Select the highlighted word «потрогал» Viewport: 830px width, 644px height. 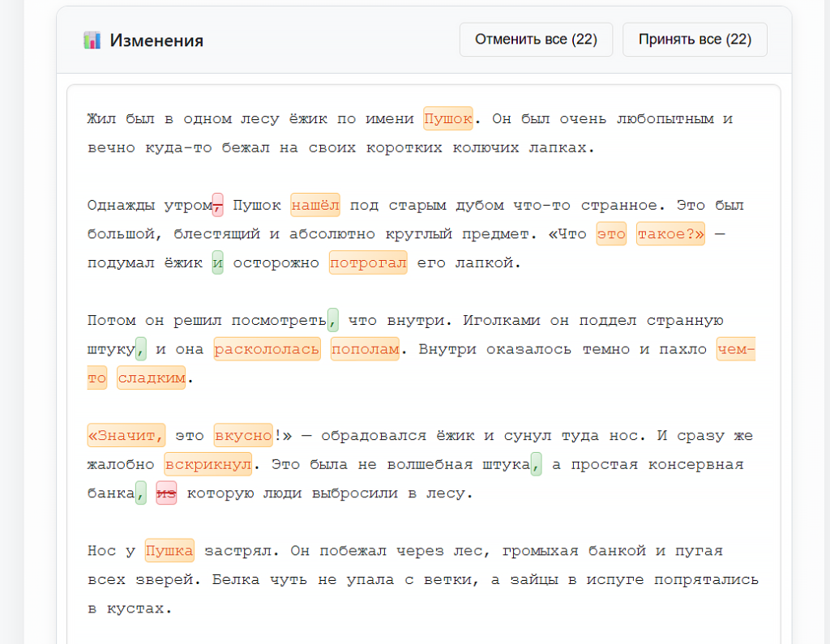tap(368, 262)
